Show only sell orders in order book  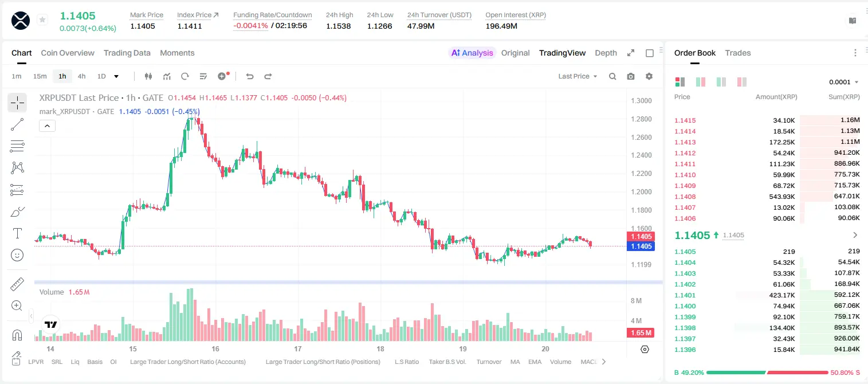741,82
